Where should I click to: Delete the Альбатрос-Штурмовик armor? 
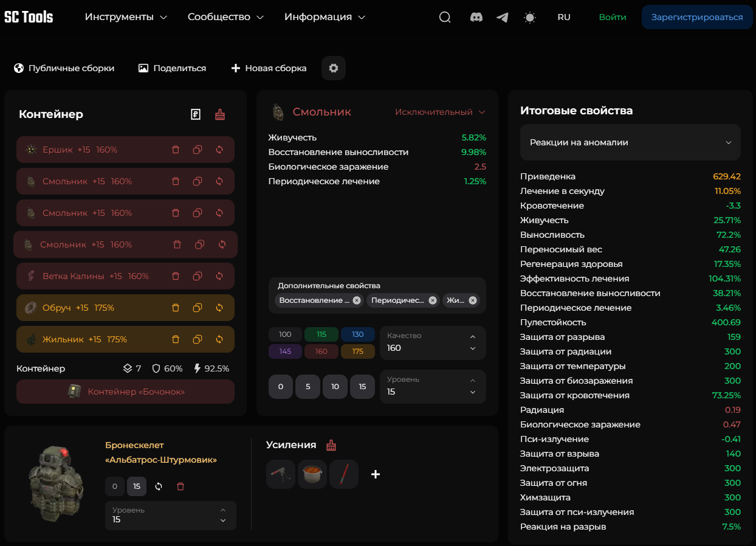[x=180, y=486]
